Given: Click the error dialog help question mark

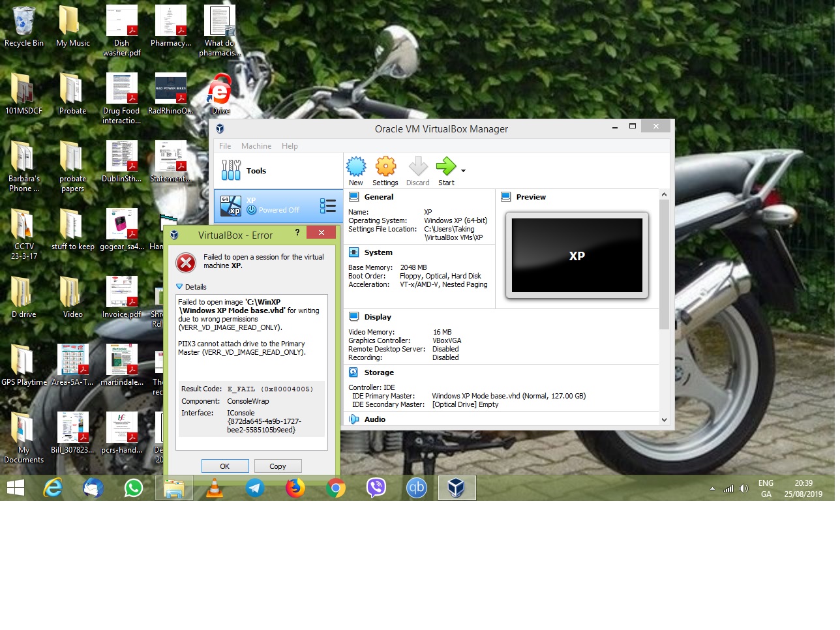Looking at the screenshot, I should tap(297, 232).
